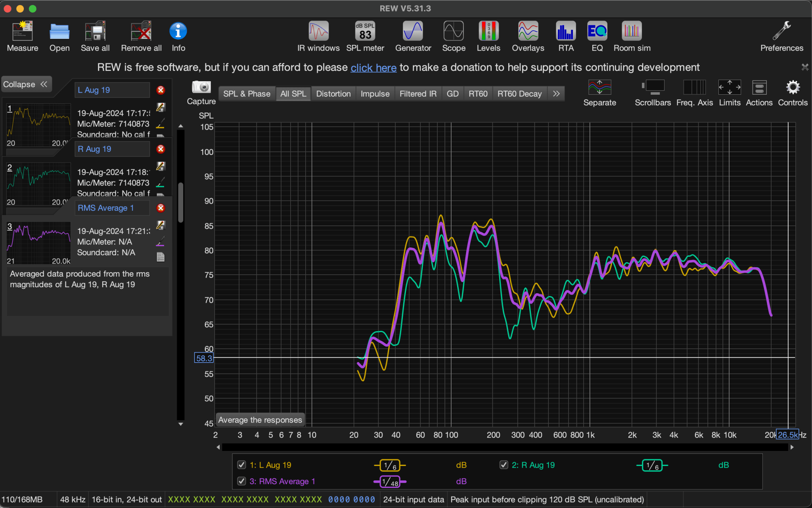812x508 pixels.
Task: Edit notes for L Aug 19
Action: [x=160, y=107]
